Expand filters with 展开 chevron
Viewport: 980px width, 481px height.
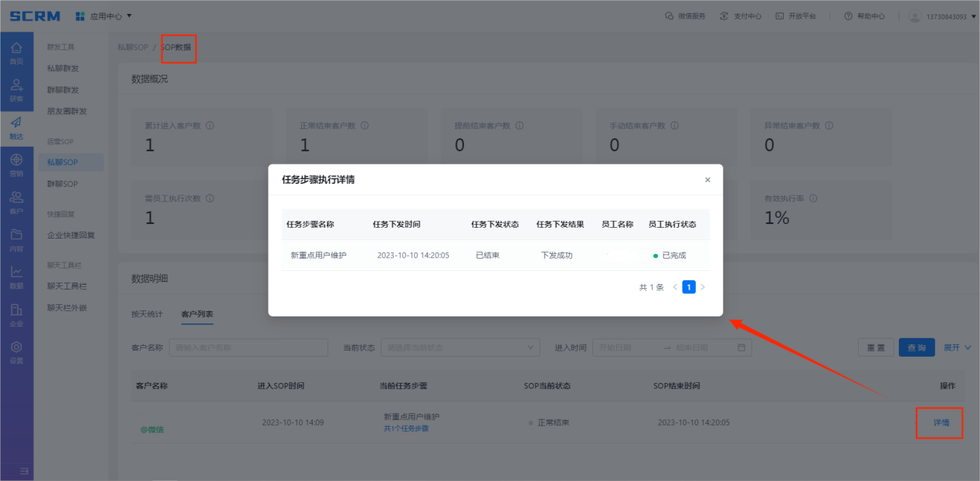[x=958, y=347]
